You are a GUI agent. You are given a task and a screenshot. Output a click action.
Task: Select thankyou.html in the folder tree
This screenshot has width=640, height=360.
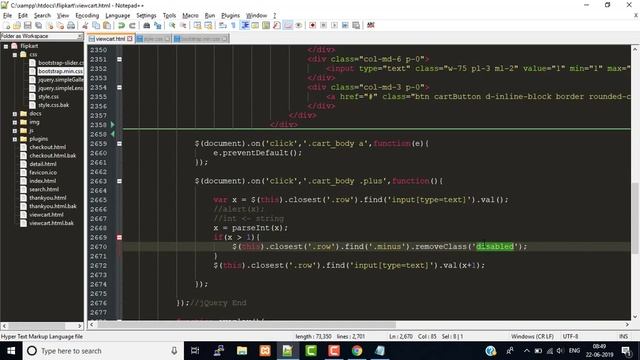[47, 198]
